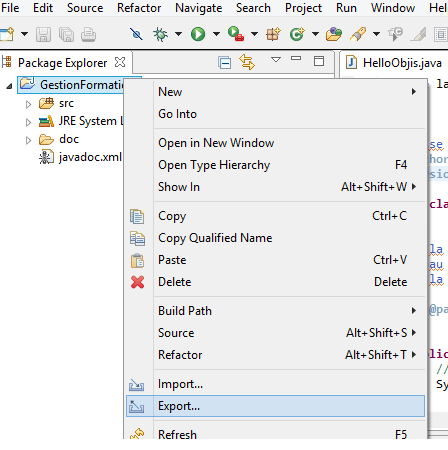This screenshot has width=448, height=450.
Task: Maximize the Package Explorer view
Action: (319, 61)
